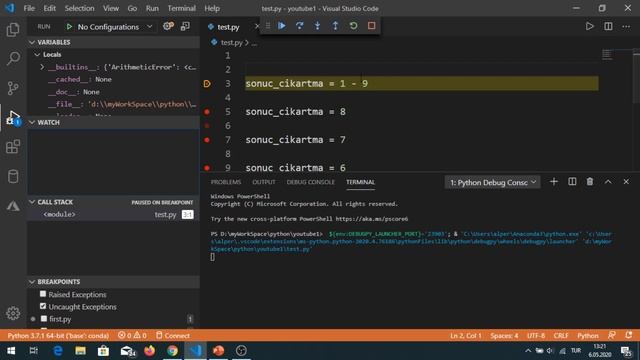This screenshot has height=360, width=640.
Task: Switch to the OUTPUT tab
Action: tap(264, 182)
